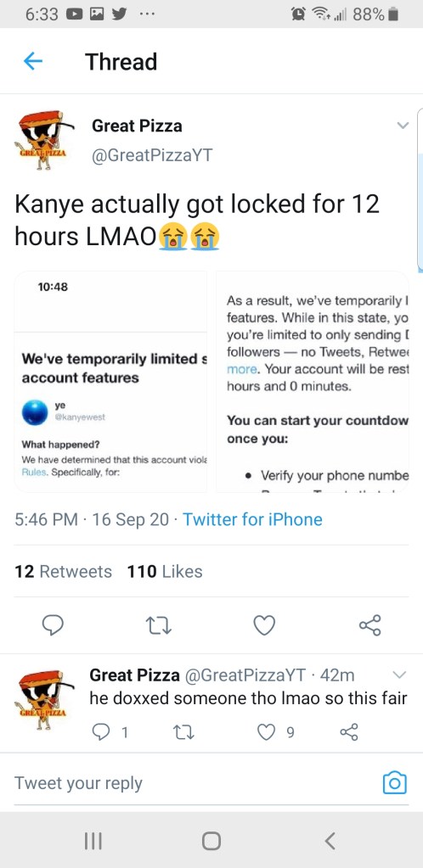
Task: Reply to the main tweet via bubble icon
Action: coord(54,625)
